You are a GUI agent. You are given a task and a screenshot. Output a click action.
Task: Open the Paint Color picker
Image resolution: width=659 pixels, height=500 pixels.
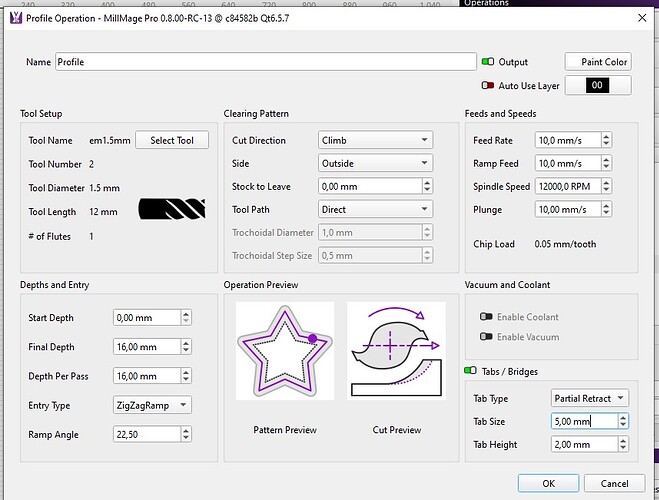coord(598,62)
